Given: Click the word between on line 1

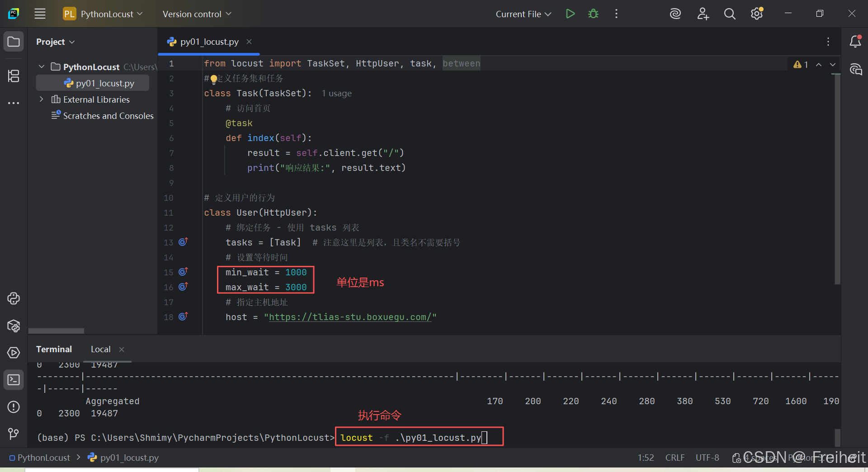Looking at the screenshot, I should coord(462,64).
